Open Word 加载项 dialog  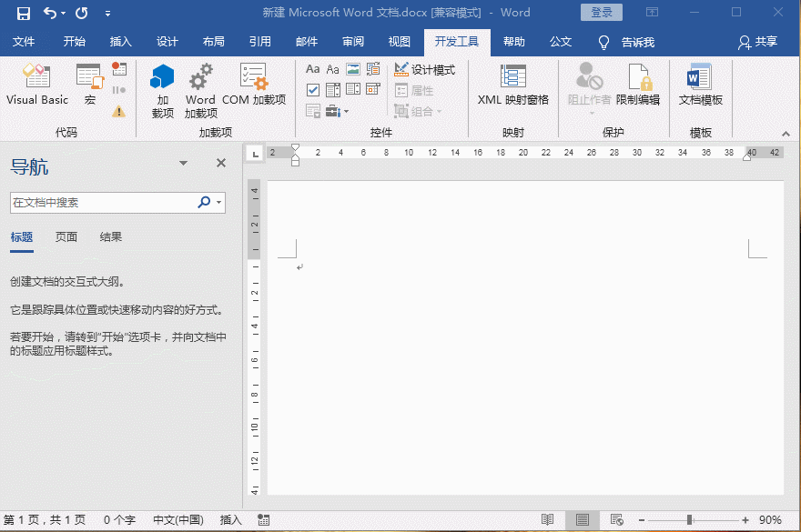[x=201, y=91]
